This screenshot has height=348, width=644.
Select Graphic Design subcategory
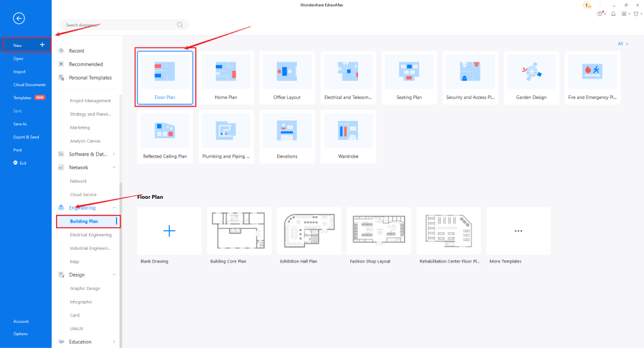(85, 288)
